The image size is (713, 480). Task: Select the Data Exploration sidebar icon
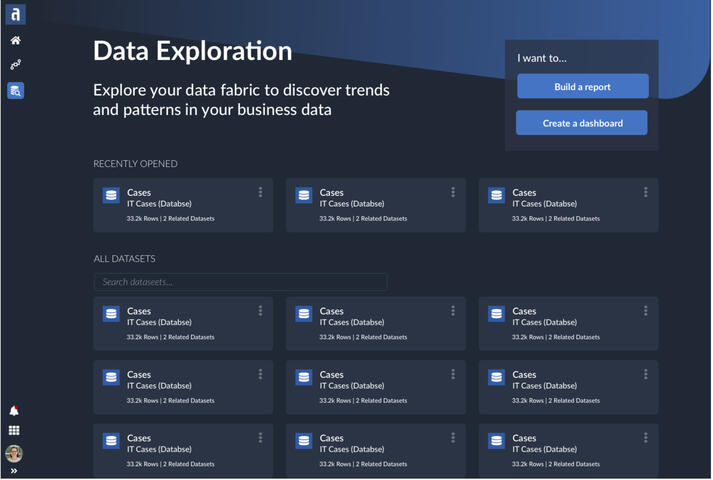click(x=15, y=91)
